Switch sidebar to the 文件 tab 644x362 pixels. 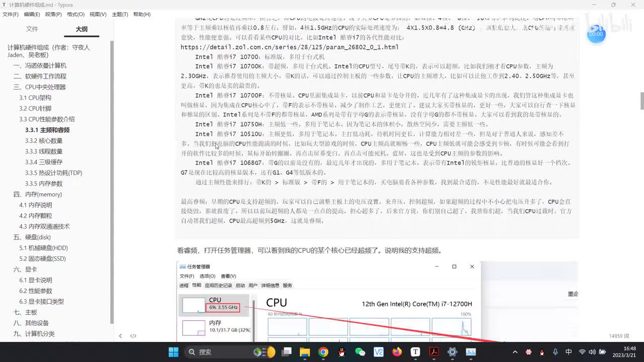click(x=32, y=29)
